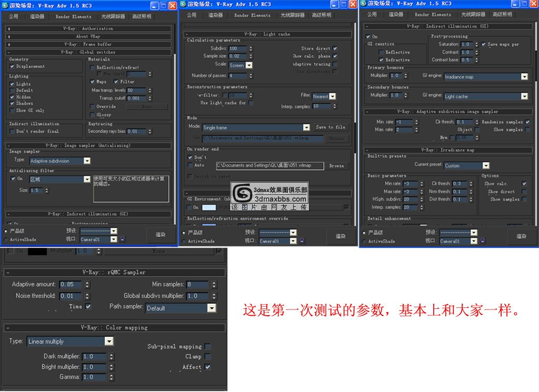Click the 渲染 button in the middle window
The image size is (539, 392).
coord(341,236)
